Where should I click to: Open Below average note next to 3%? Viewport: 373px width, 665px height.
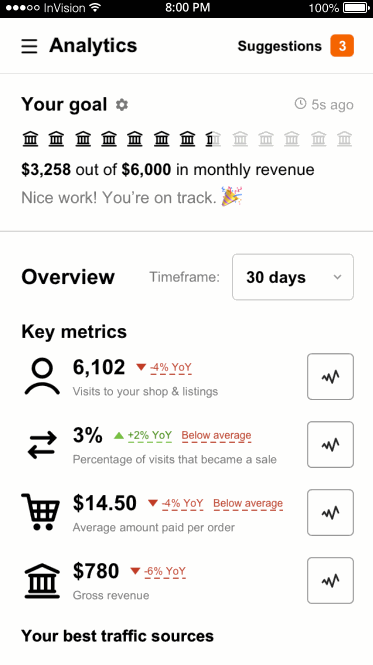(216, 436)
